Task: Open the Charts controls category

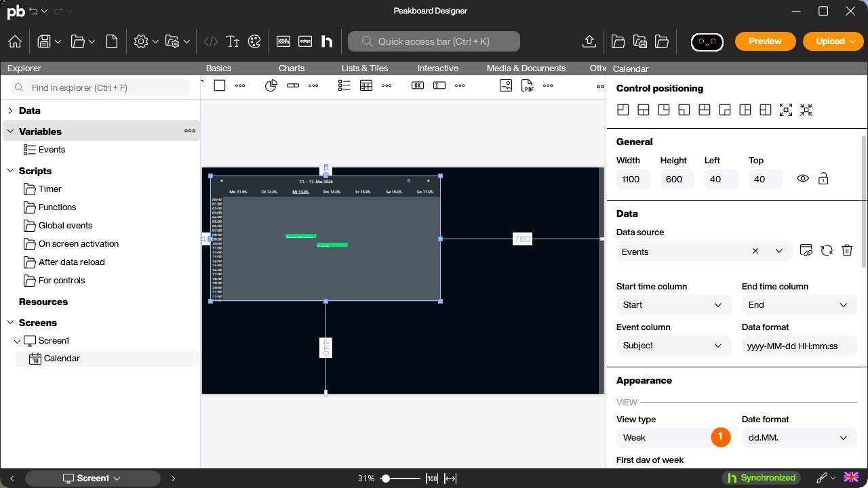Action: [292, 68]
